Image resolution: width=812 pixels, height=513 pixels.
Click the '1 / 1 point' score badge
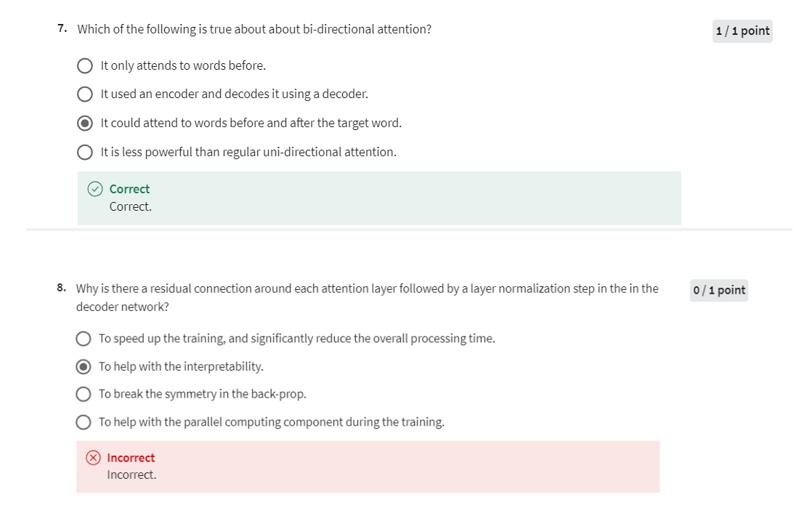point(742,31)
